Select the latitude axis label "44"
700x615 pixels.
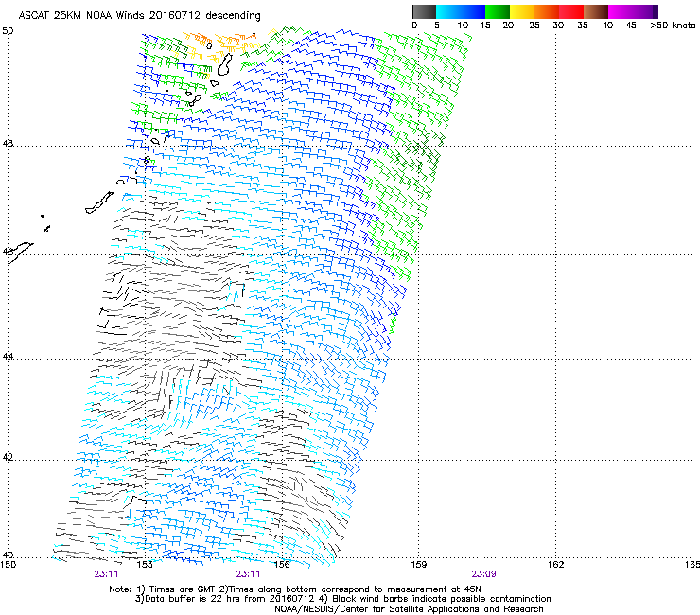(8, 357)
